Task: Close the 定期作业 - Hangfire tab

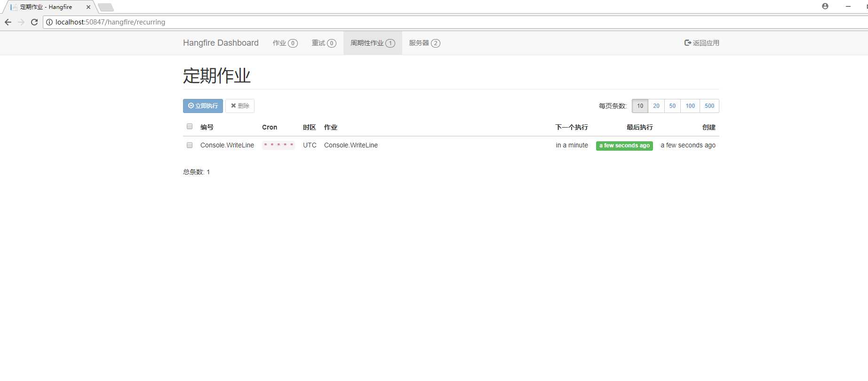Action: point(88,7)
